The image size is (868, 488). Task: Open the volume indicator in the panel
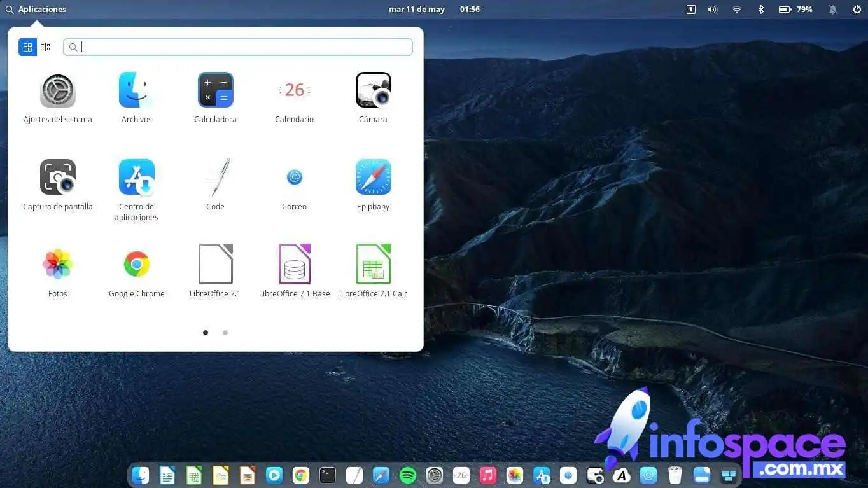pyautogui.click(x=712, y=10)
